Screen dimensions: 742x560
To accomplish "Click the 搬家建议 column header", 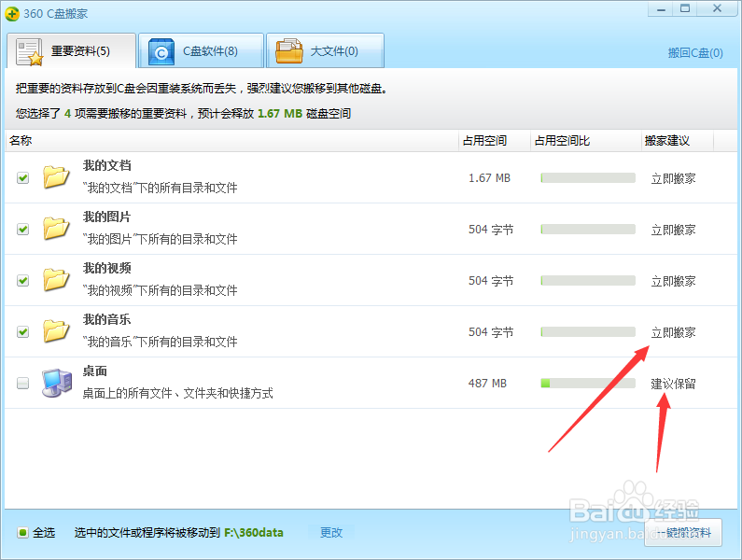I will [x=678, y=141].
